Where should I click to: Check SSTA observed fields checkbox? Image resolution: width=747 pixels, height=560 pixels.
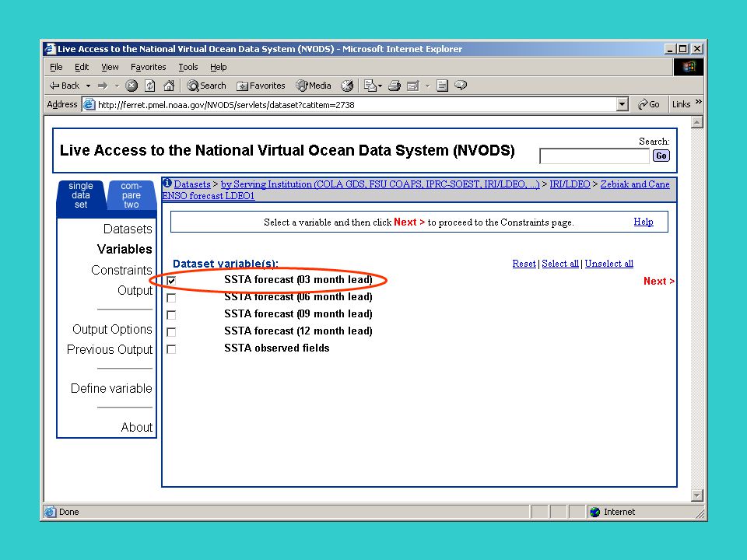171,349
